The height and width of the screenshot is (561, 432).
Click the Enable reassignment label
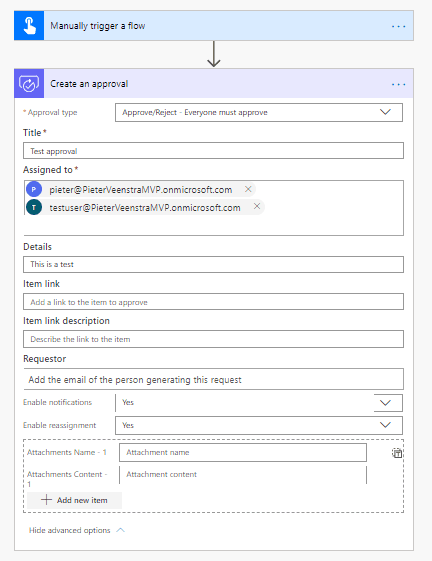click(59, 425)
